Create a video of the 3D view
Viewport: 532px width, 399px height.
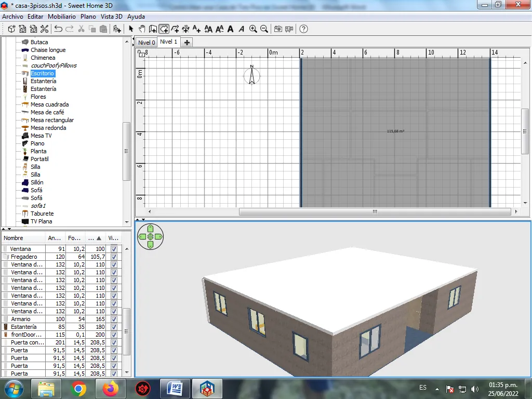point(289,29)
